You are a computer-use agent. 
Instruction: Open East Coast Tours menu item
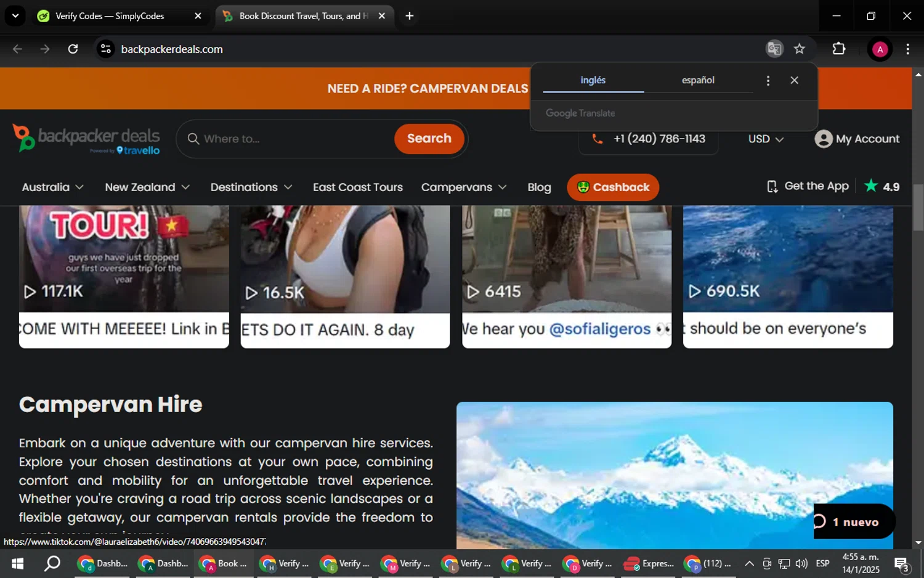click(358, 187)
